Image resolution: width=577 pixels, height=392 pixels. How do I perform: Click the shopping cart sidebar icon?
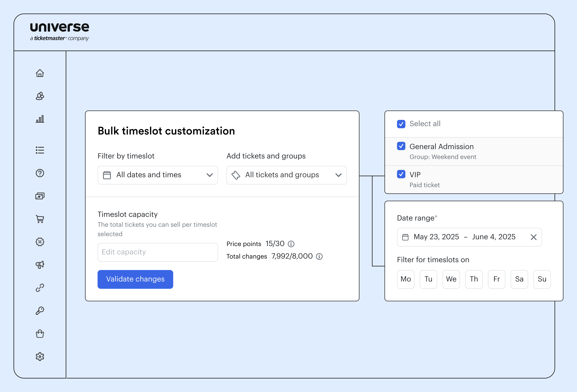click(40, 219)
